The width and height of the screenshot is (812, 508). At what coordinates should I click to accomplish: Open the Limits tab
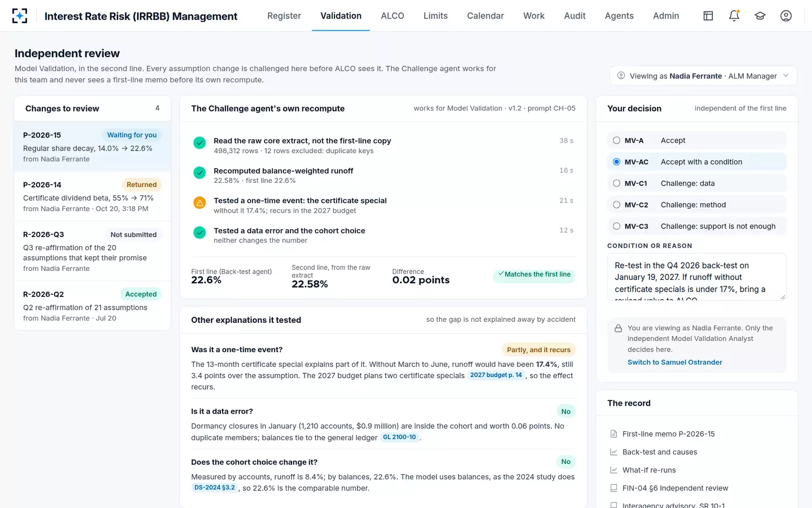[x=435, y=16]
